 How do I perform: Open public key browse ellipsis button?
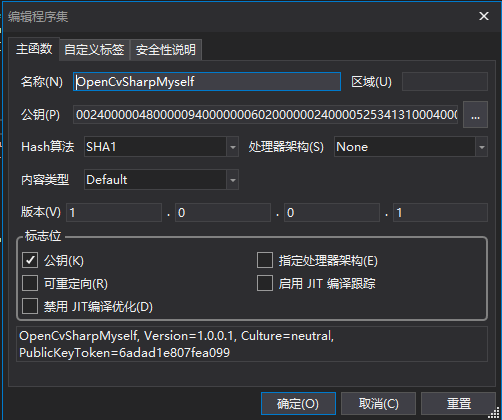475,115
